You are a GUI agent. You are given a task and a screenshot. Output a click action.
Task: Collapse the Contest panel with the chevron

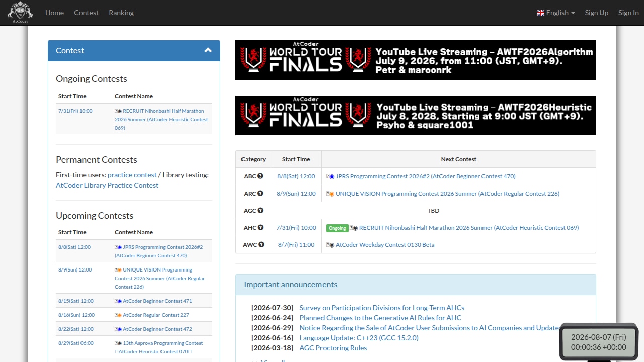208,50
